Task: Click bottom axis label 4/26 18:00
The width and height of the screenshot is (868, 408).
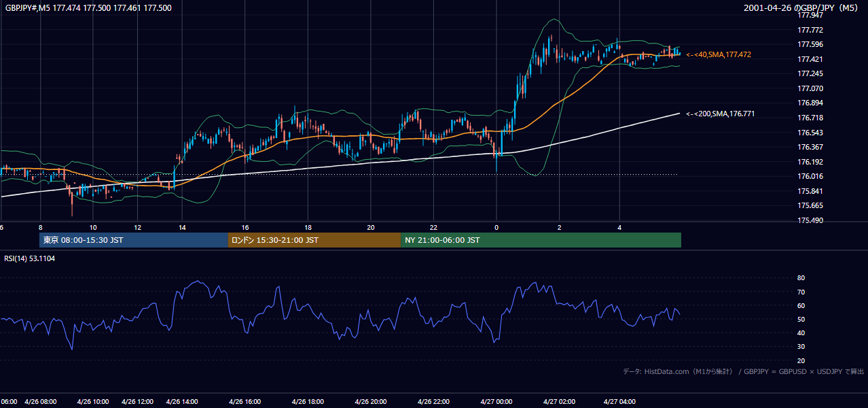Action: coord(308,402)
